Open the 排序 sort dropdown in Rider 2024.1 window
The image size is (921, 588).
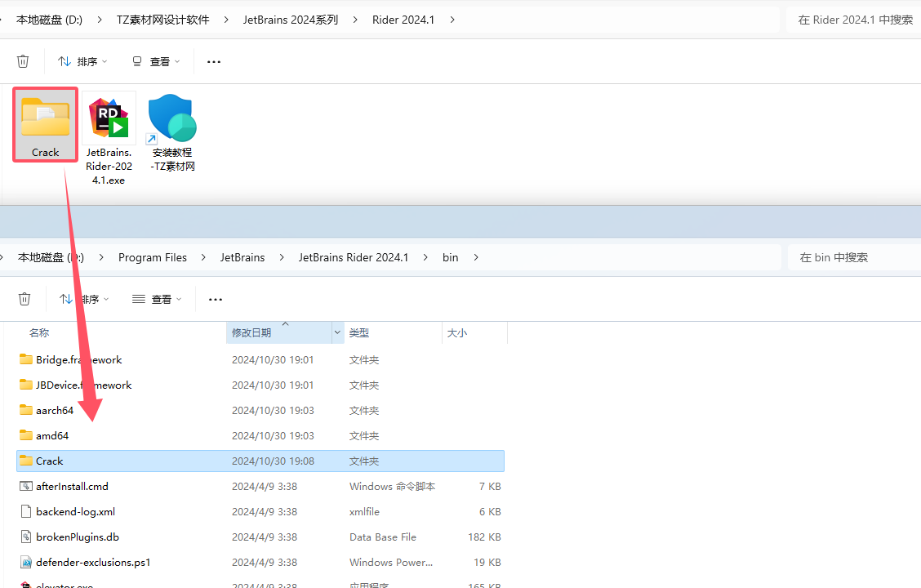82,62
